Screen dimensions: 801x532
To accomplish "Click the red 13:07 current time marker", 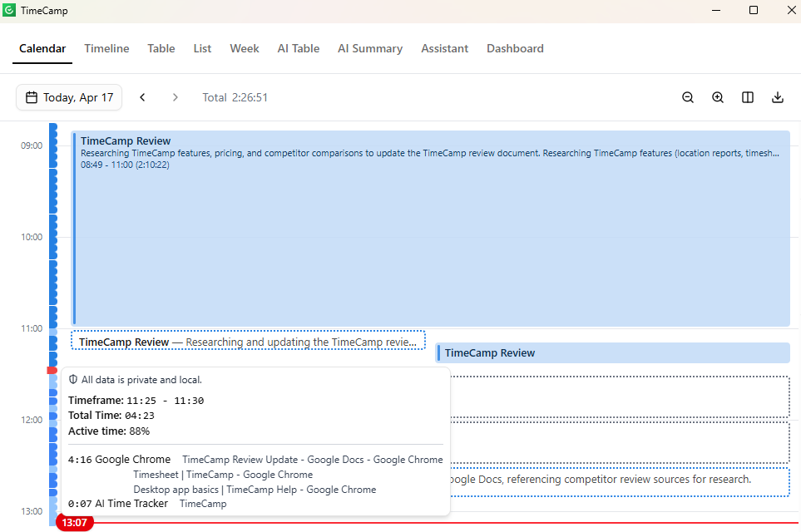I will pos(75,523).
